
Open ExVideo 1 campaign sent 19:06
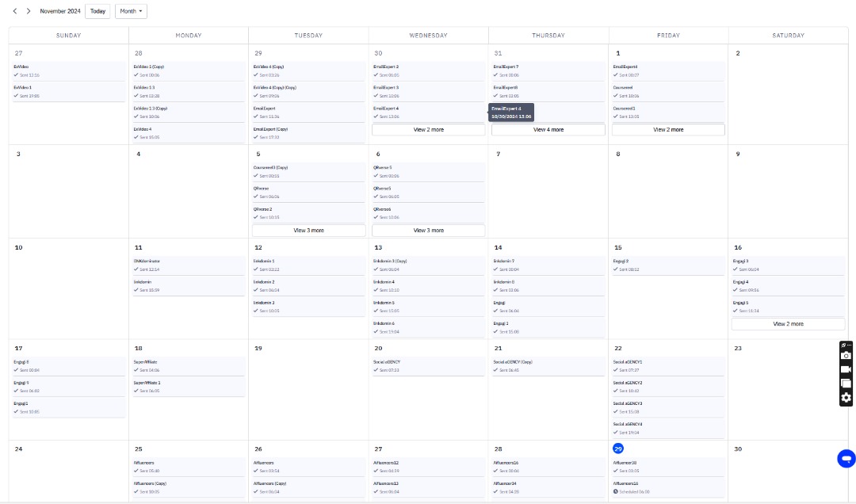(x=69, y=92)
